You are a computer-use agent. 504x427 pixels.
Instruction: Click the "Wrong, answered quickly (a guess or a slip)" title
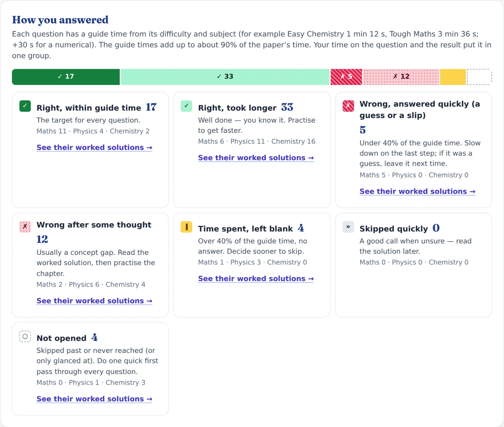click(420, 110)
